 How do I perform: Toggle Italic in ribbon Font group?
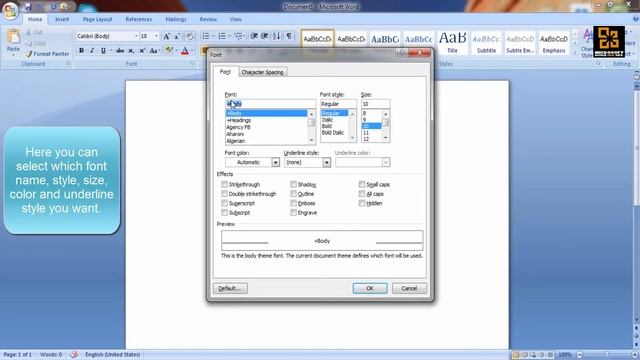click(x=92, y=51)
